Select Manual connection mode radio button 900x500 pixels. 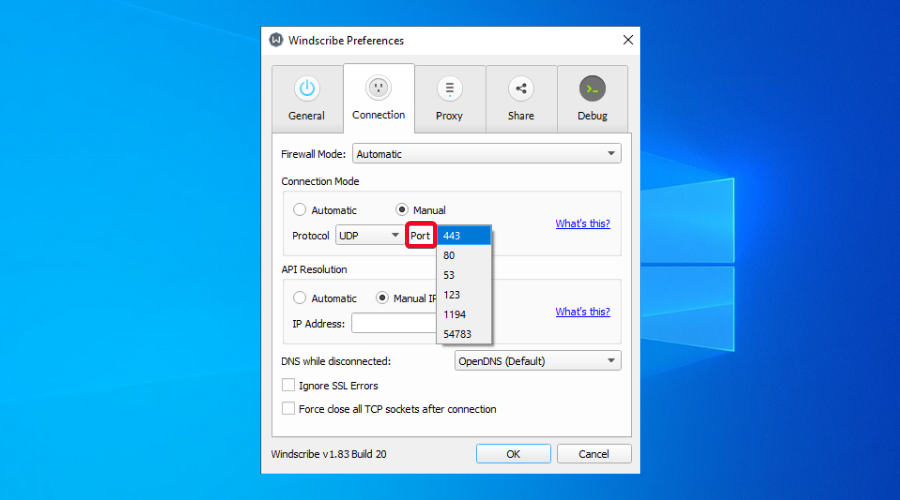pyautogui.click(x=402, y=210)
